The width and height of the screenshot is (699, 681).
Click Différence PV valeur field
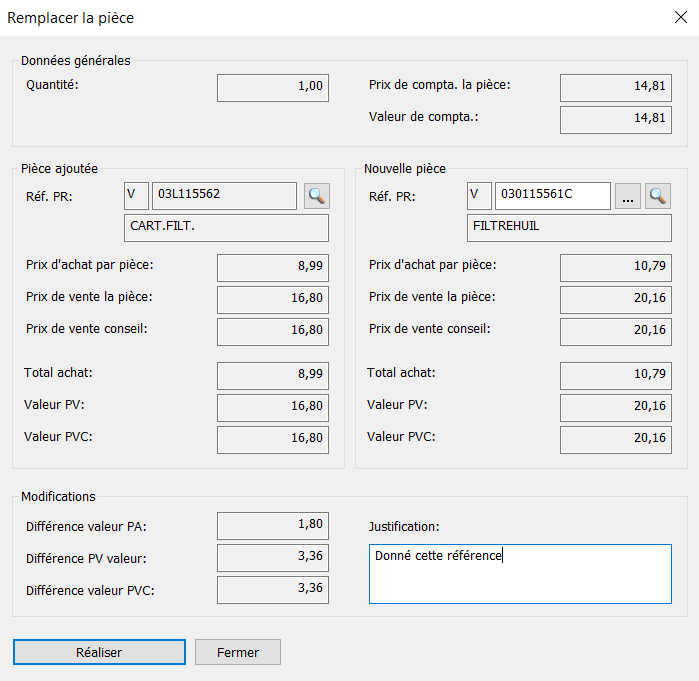(273, 558)
